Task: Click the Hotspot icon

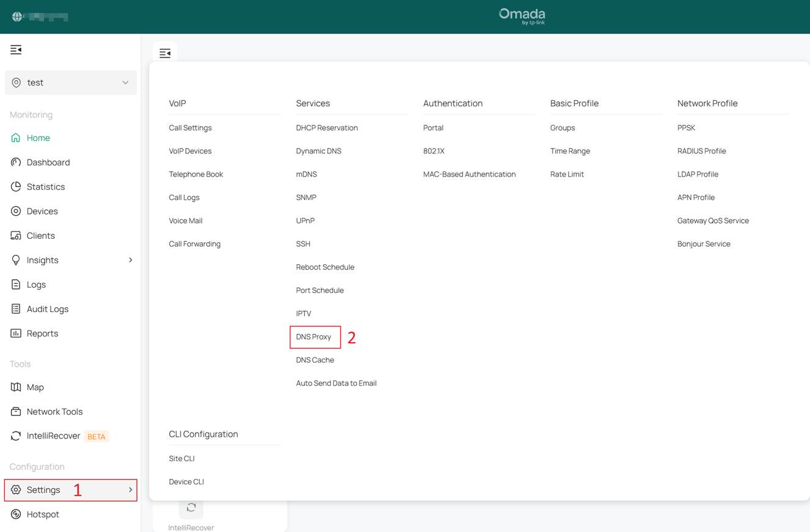Action: click(16, 514)
